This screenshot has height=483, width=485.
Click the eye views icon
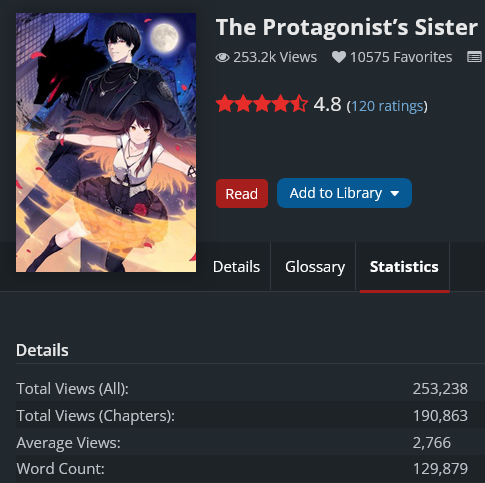point(222,57)
